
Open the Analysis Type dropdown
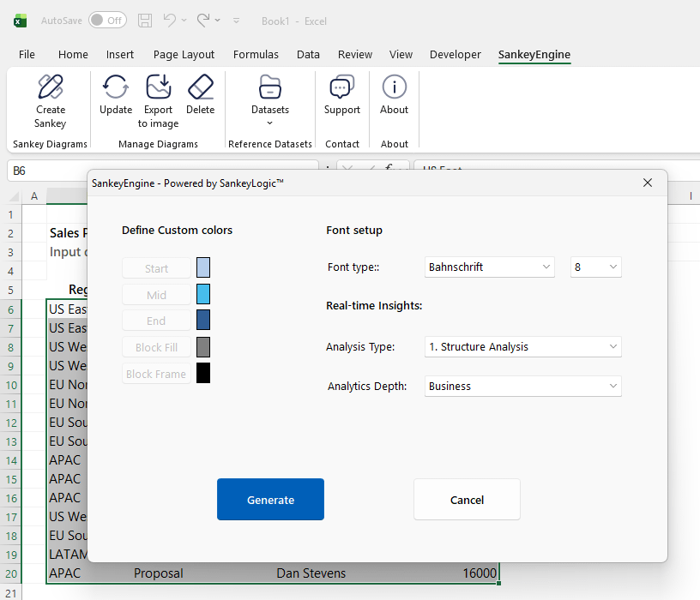pyautogui.click(x=522, y=346)
